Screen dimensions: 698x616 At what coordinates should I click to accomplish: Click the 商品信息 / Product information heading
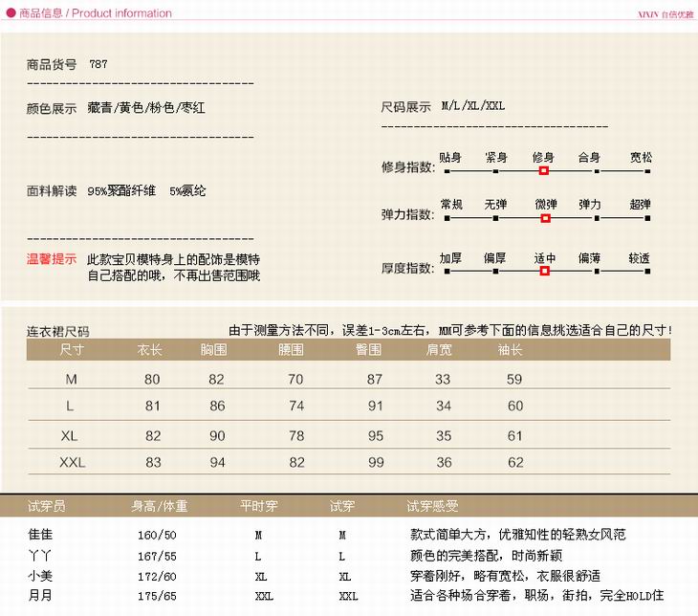[96, 13]
